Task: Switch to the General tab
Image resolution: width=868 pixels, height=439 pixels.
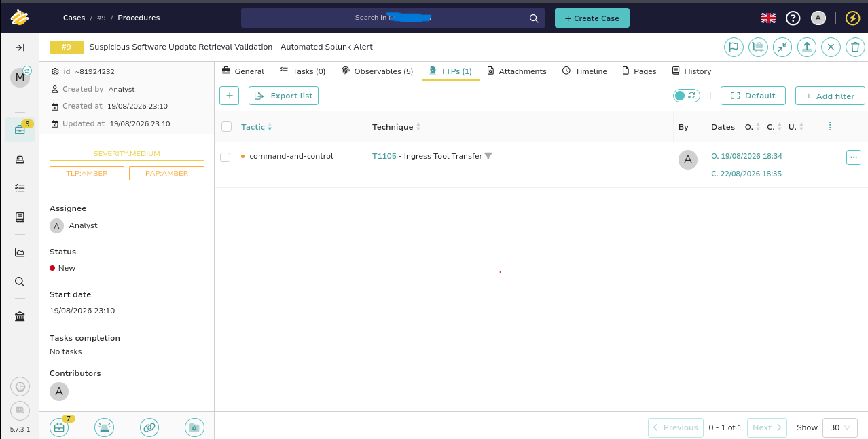Action: pyautogui.click(x=243, y=71)
